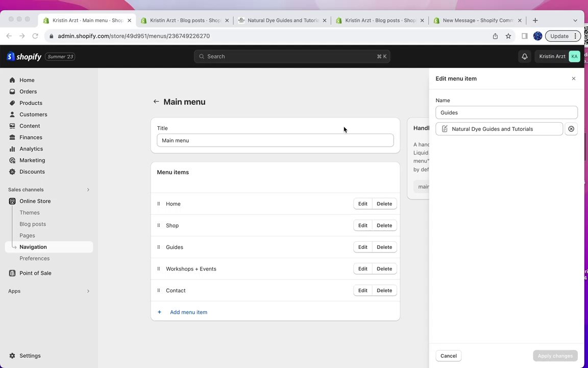Click the Settings gear icon

click(12, 356)
